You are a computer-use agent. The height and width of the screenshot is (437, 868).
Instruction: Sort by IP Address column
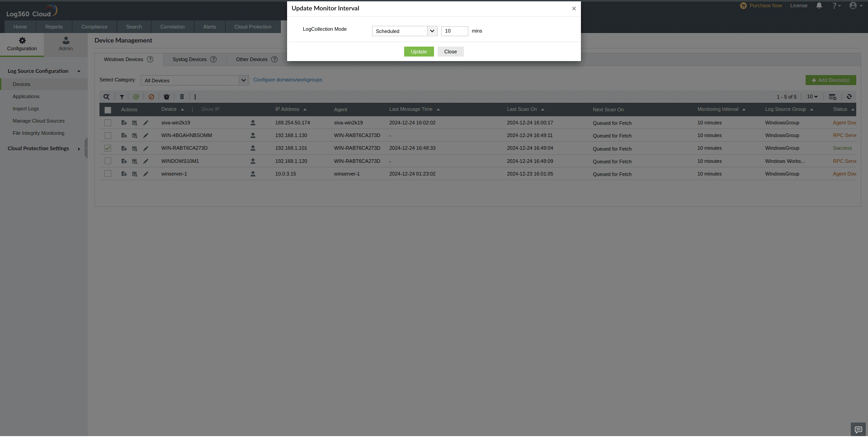[291, 109]
